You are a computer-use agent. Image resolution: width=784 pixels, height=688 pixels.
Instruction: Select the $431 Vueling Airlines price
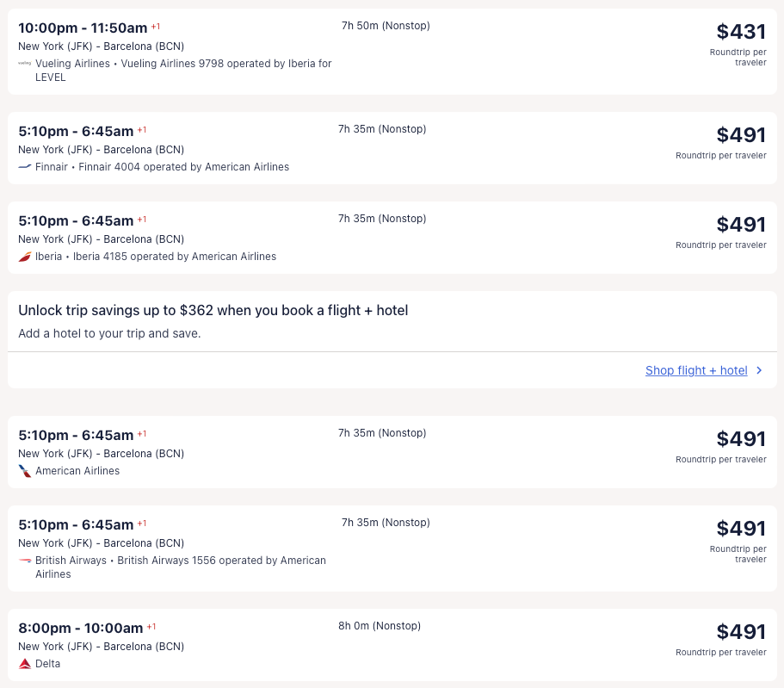point(740,32)
